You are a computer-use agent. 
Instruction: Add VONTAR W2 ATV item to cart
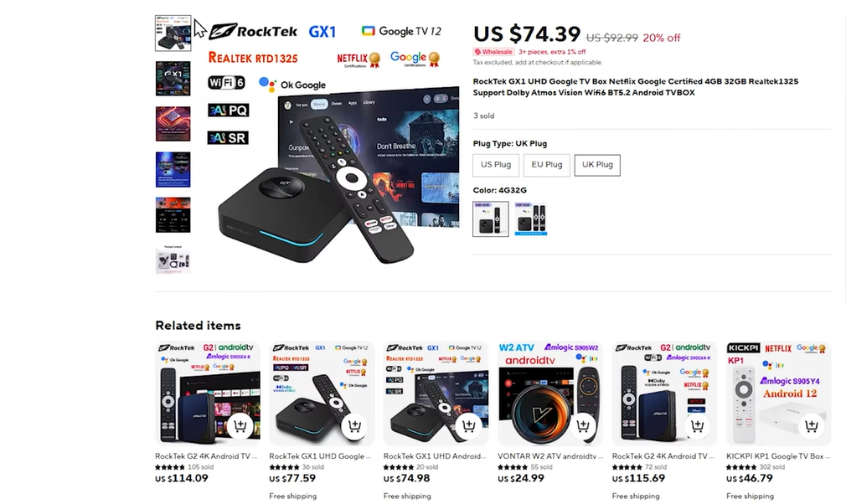pos(583,426)
